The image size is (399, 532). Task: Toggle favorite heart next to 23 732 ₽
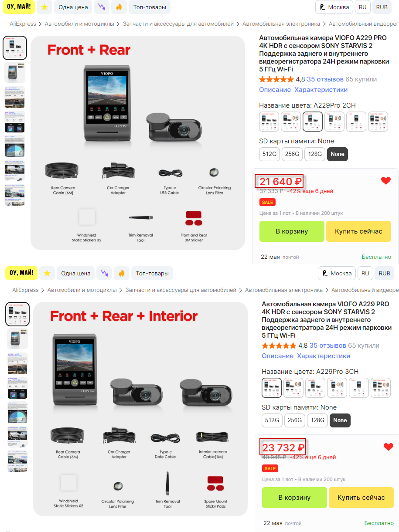pyautogui.click(x=389, y=447)
